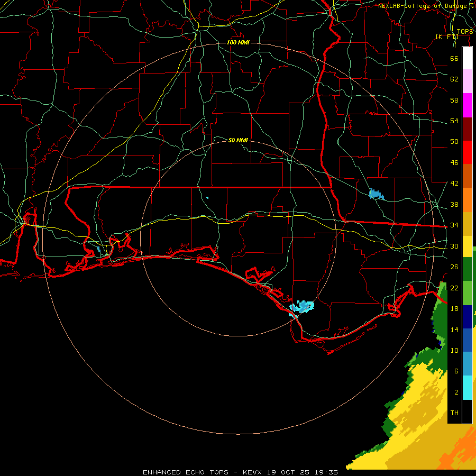Click the legend value 38

(x=454, y=204)
